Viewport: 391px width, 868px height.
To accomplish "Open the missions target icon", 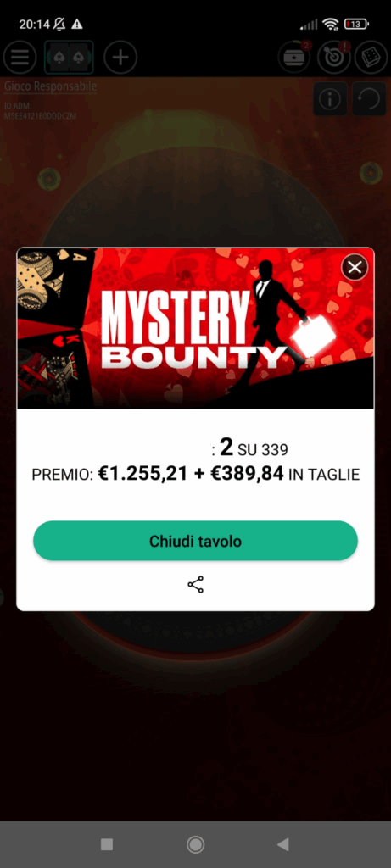I will coord(334,57).
